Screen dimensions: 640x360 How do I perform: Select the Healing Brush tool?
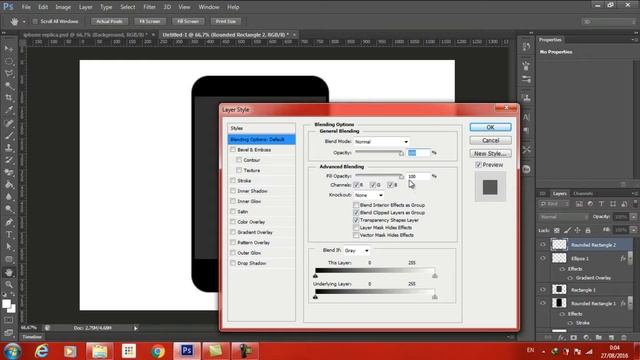(x=9, y=123)
